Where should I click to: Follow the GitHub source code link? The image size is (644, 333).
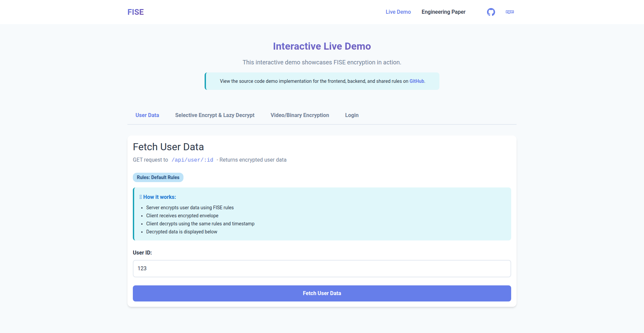[x=417, y=81]
